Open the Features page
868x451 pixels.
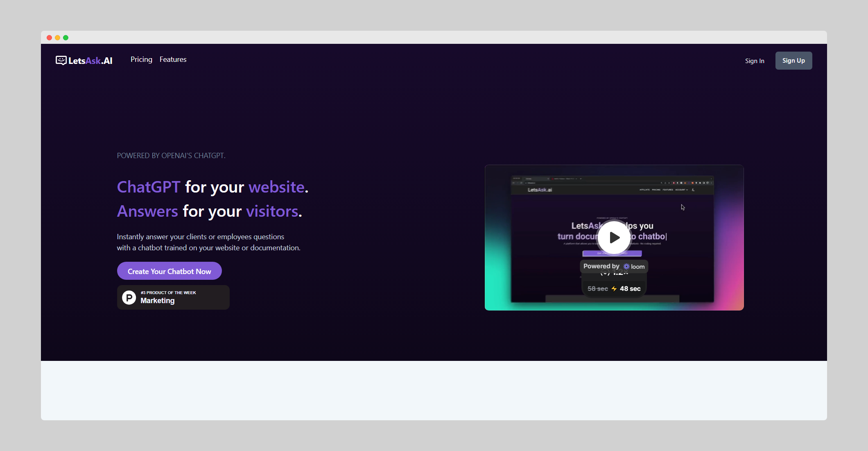point(173,59)
